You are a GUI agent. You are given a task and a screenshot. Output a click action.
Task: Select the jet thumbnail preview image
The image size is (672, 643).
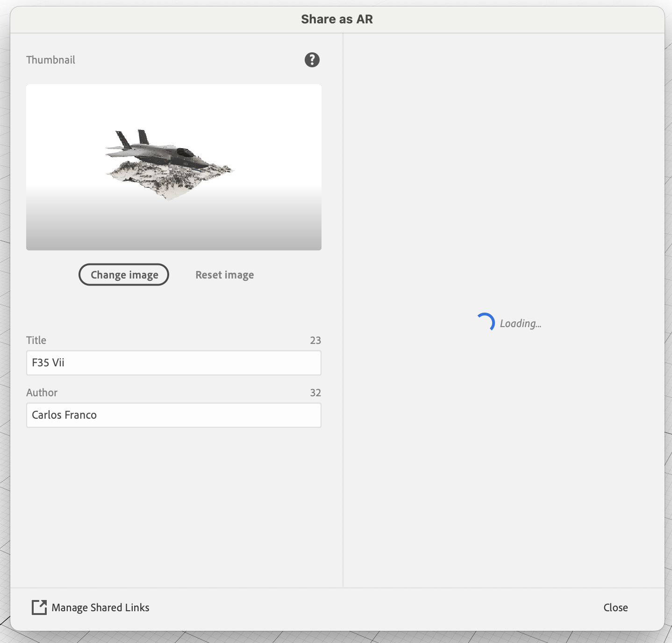[173, 167]
